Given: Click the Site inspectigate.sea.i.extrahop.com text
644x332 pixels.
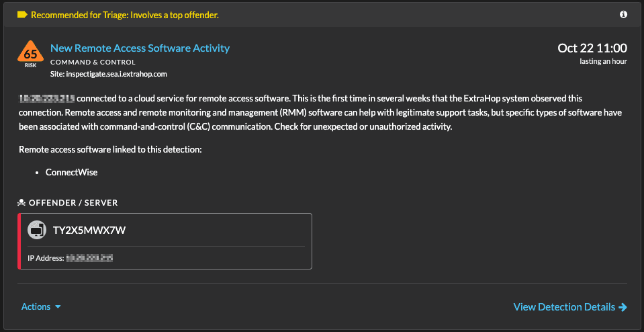Looking at the screenshot, I should [x=108, y=73].
